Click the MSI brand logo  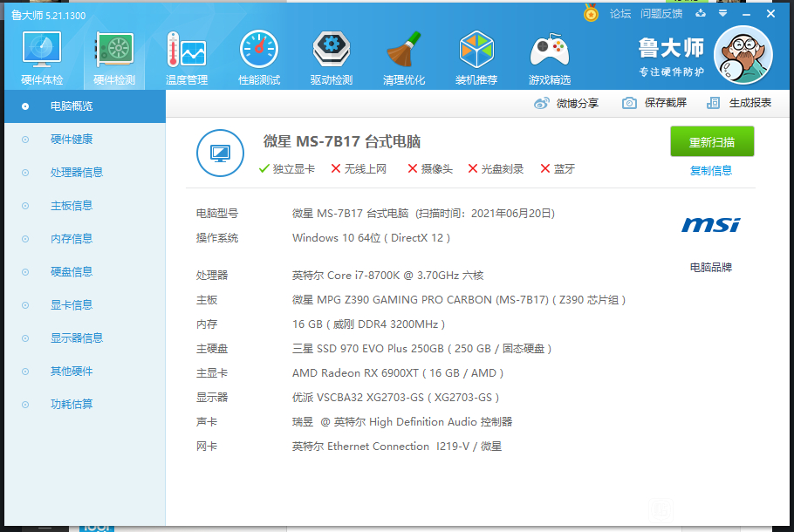(x=711, y=225)
